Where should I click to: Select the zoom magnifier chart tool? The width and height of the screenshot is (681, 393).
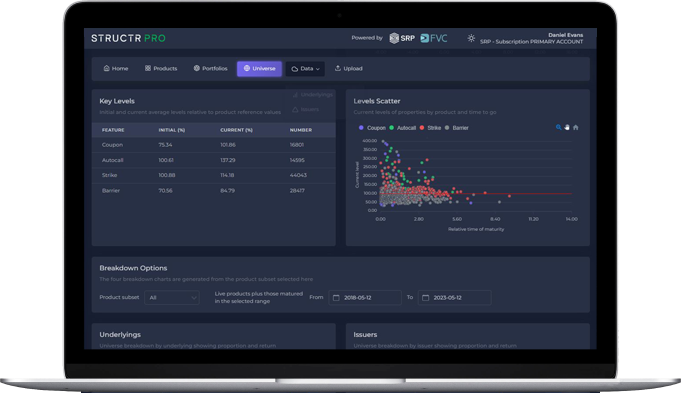pyautogui.click(x=558, y=127)
